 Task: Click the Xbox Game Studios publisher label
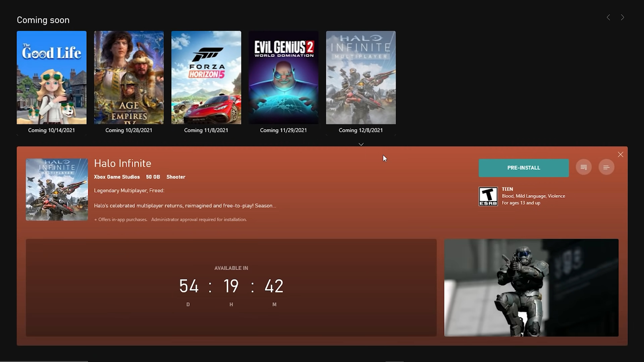tap(117, 177)
